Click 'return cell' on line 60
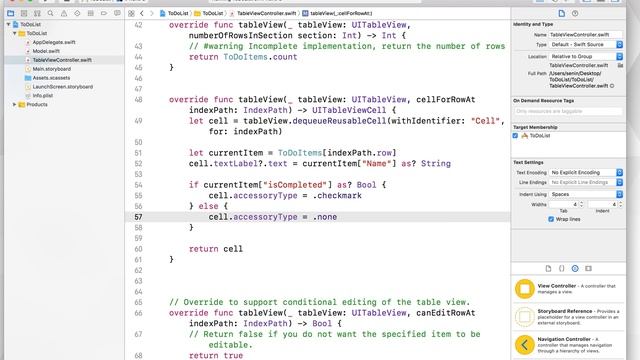640x360 pixels. [x=216, y=249]
